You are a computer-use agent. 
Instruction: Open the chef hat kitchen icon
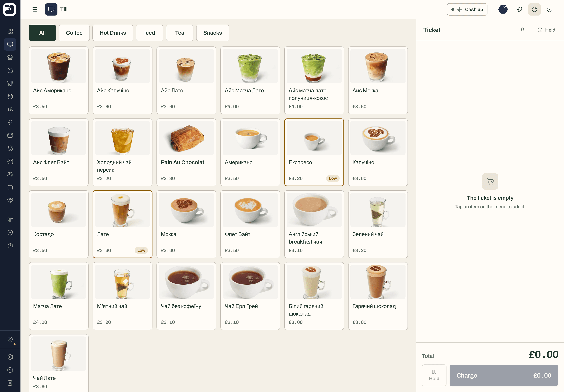point(10,57)
